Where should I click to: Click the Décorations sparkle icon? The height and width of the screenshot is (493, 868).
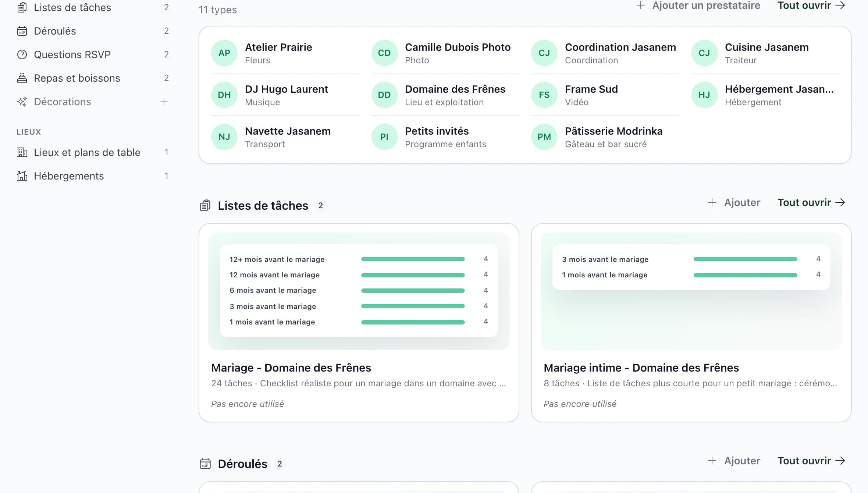pyautogui.click(x=22, y=102)
